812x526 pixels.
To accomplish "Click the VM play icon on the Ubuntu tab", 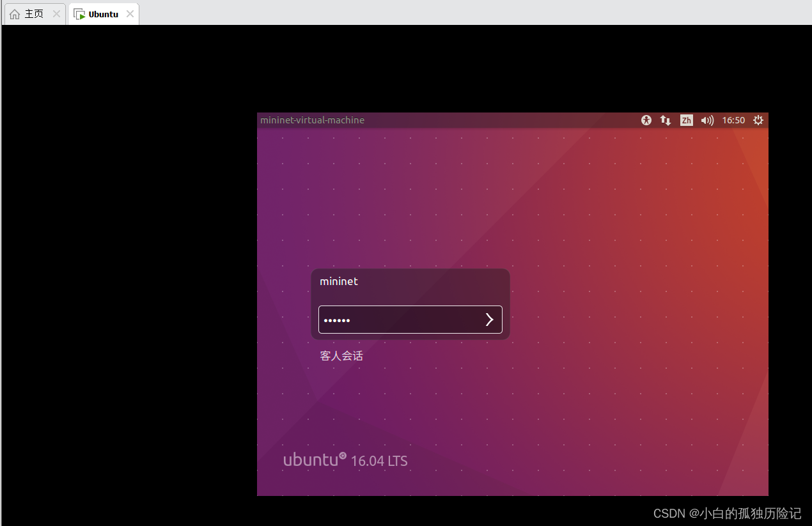I will coord(78,13).
